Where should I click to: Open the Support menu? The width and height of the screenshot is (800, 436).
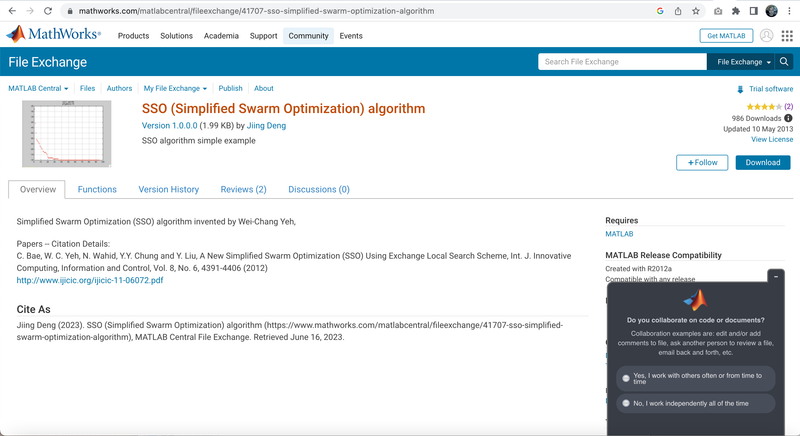click(263, 36)
